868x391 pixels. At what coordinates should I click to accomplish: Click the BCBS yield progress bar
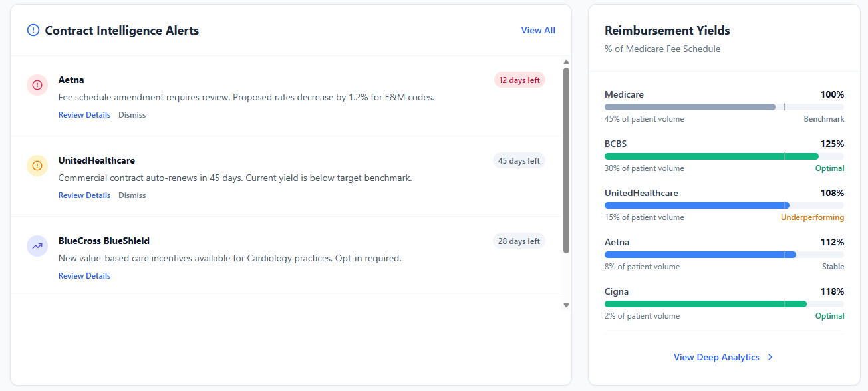[724, 156]
